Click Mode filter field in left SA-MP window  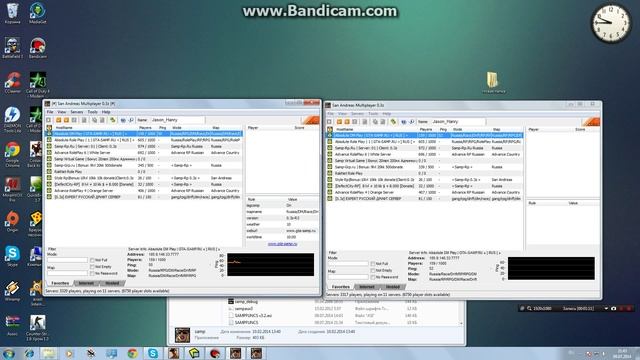click(x=67, y=260)
